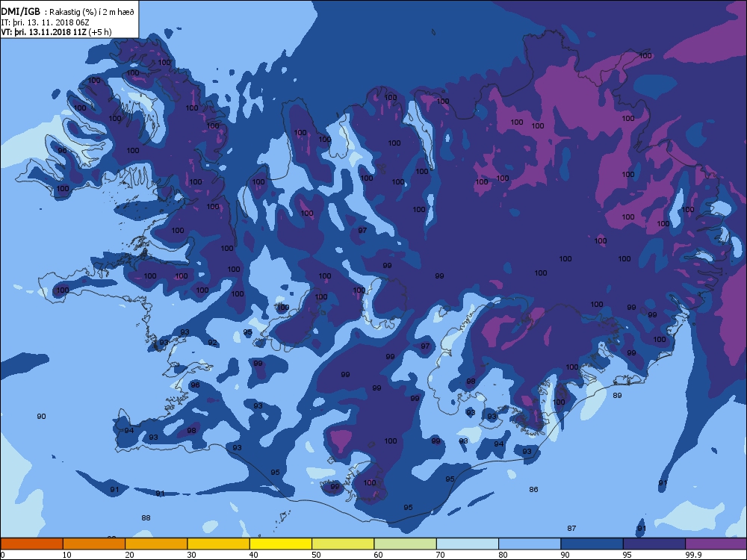Click the '99.9' legend tick label

[693, 555]
